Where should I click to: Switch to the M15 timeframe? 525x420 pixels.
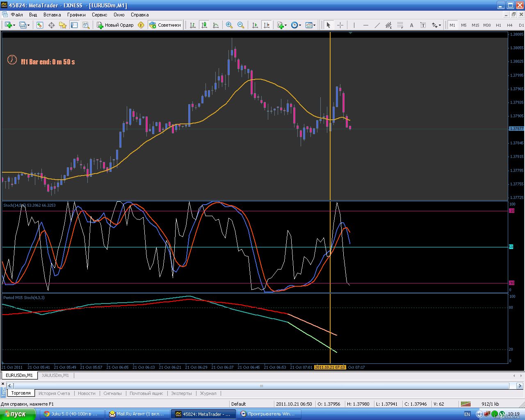click(x=475, y=25)
